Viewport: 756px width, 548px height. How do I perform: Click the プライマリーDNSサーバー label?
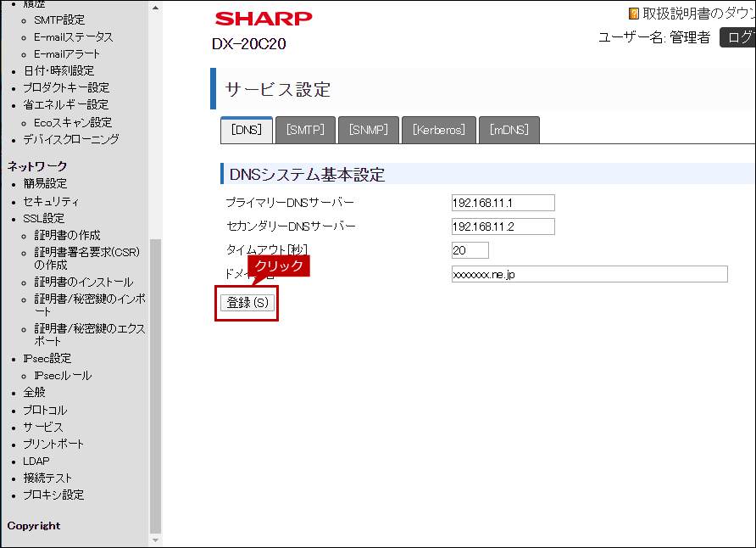tap(290, 202)
